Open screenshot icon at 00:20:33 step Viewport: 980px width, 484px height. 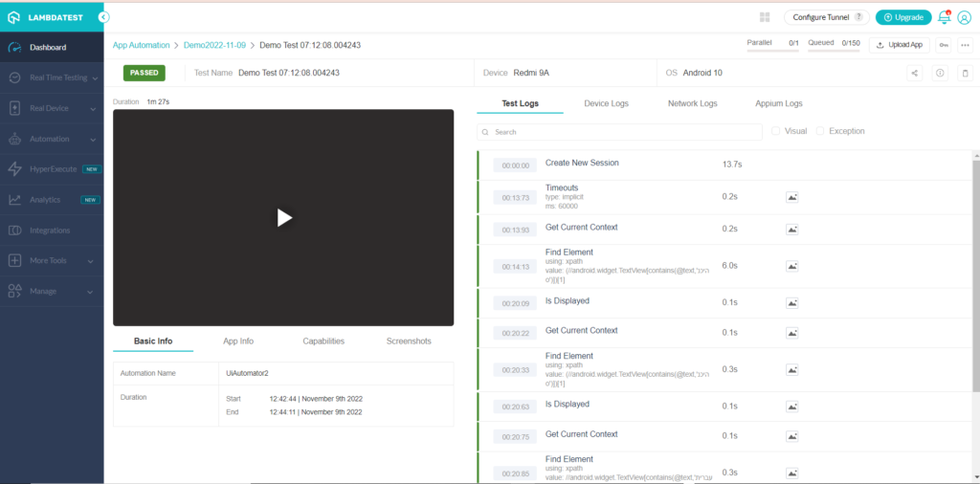tap(791, 370)
